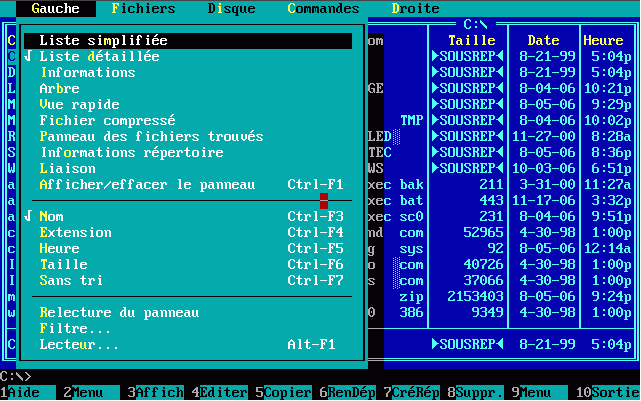Select the com file of size 52965

pos(500,233)
